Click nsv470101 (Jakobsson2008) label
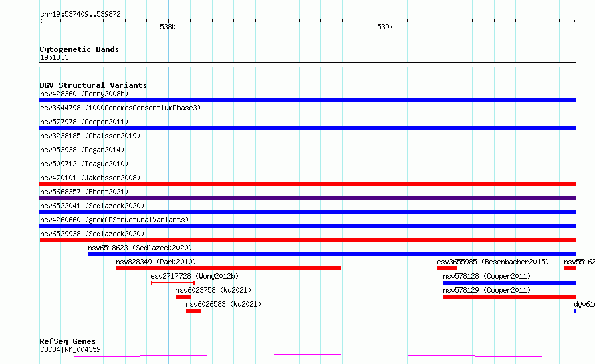The width and height of the screenshot is (595, 364). [90, 178]
